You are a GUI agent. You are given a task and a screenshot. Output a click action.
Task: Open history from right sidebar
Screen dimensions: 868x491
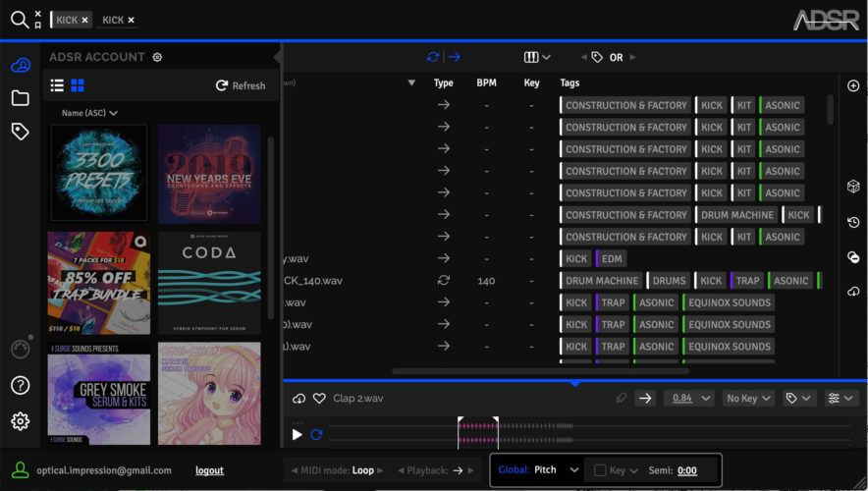[852, 222]
